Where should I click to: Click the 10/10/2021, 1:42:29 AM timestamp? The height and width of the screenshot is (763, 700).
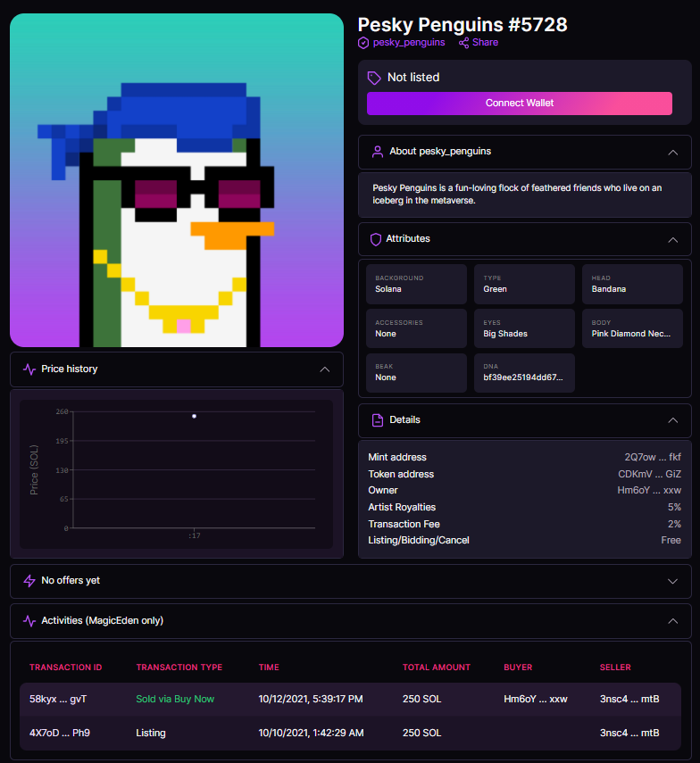[311, 733]
